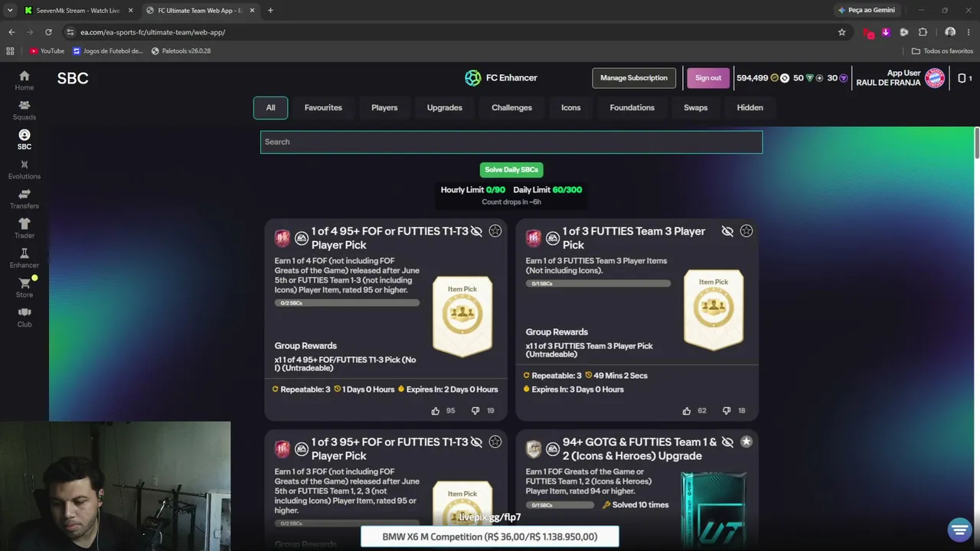Click the 0/1 SBCs progress bar on FUTTIES Team 3
Image resolution: width=980 pixels, height=551 pixels.
pyautogui.click(x=598, y=284)
